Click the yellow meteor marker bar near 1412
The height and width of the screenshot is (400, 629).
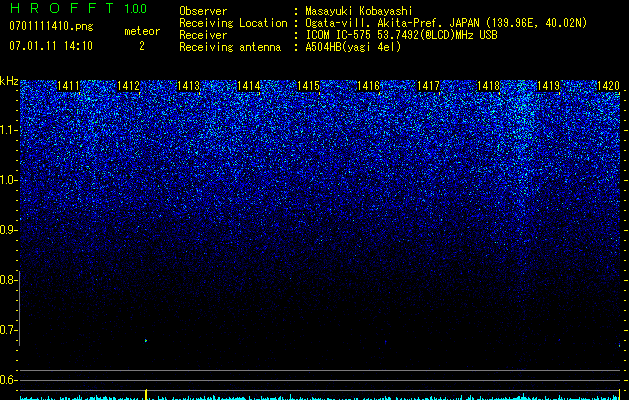(146, 394)
